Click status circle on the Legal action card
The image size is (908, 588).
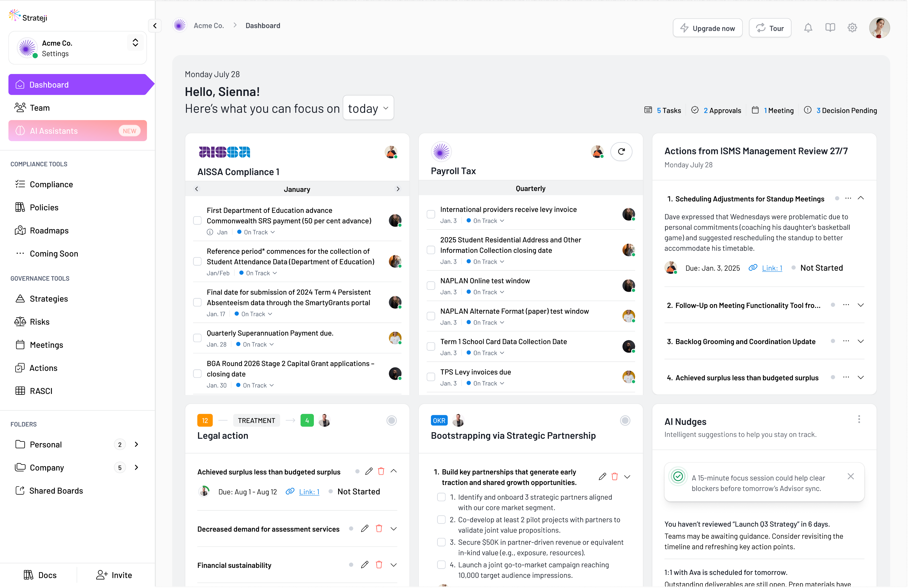coord(391,421)
